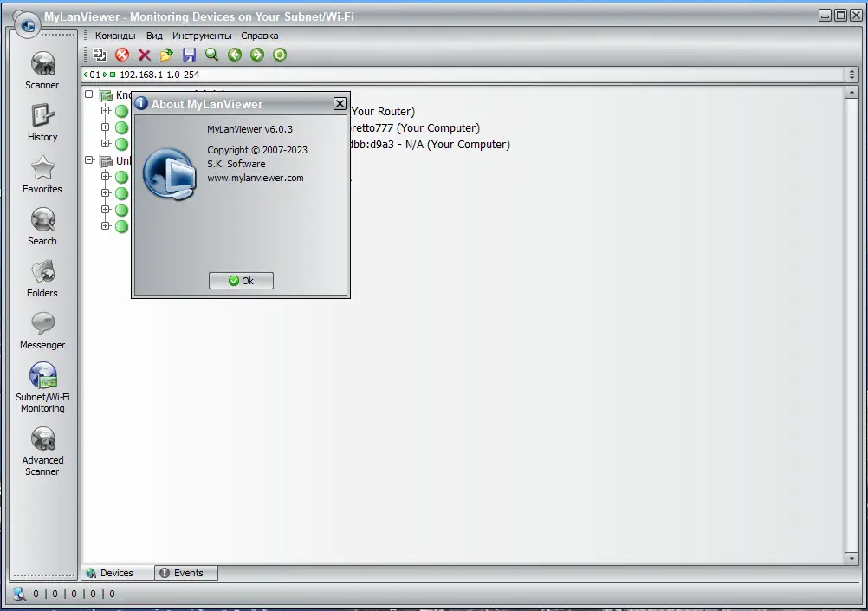Open the Folders section
The width and height of the screenshot is (868, 611).
[42, 279]
